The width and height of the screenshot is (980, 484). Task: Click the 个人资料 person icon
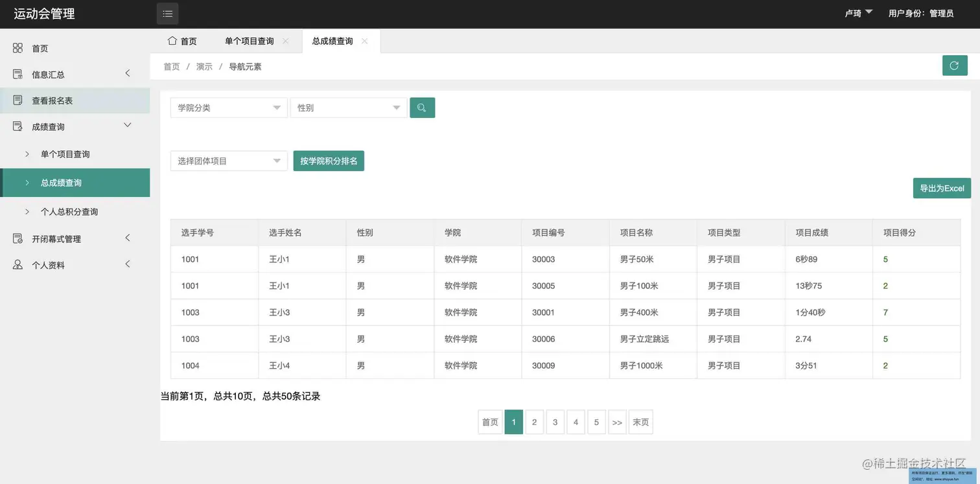pos(17,264)
